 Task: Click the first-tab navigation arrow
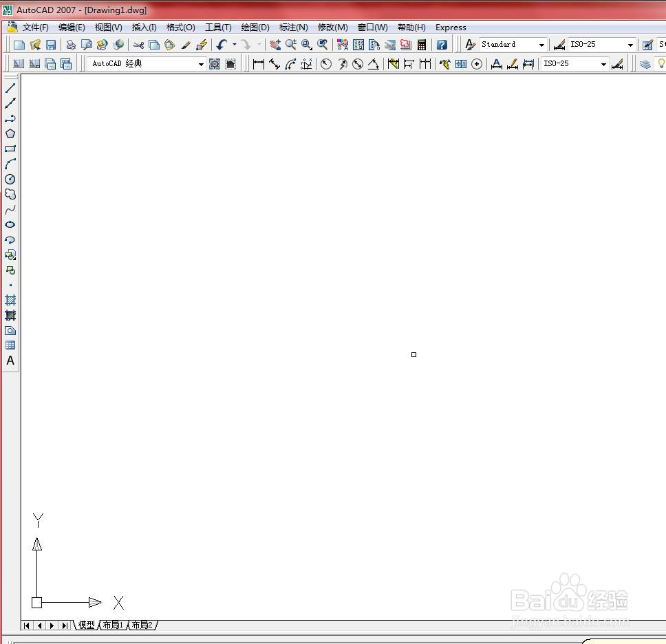(27, 625)
